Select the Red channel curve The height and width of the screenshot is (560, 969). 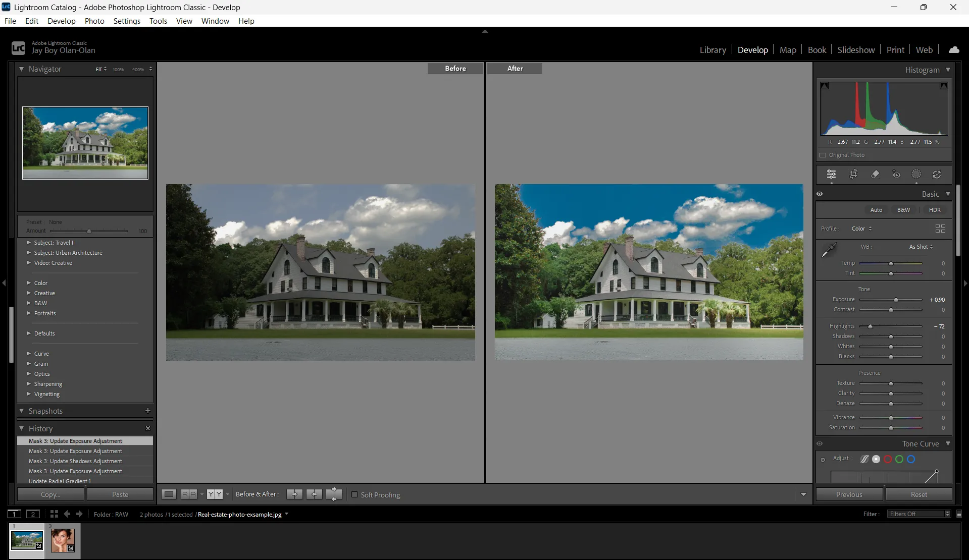[888, 459]
